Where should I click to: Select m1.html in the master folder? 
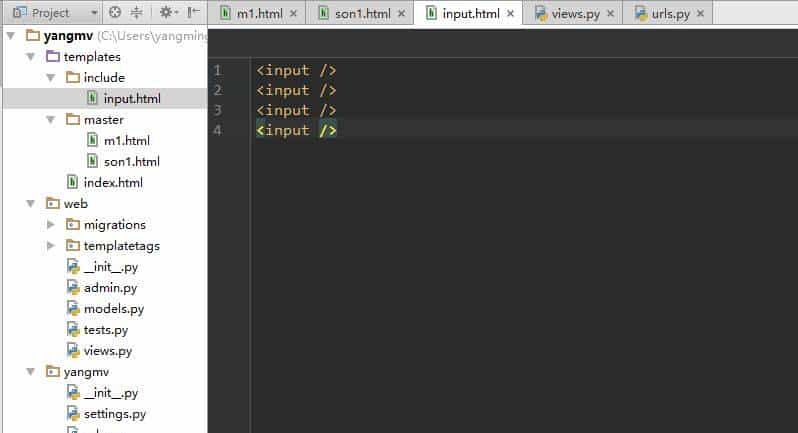[x=127, y=140]
